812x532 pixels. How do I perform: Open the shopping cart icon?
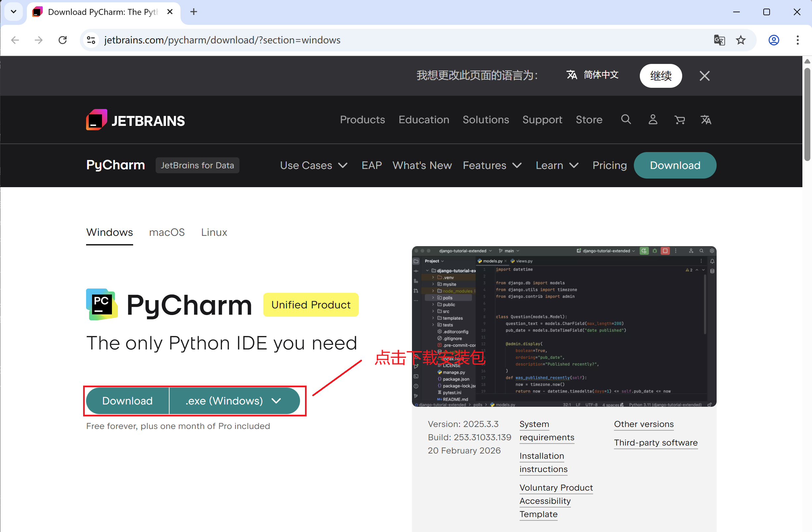[x=679, y=120]
